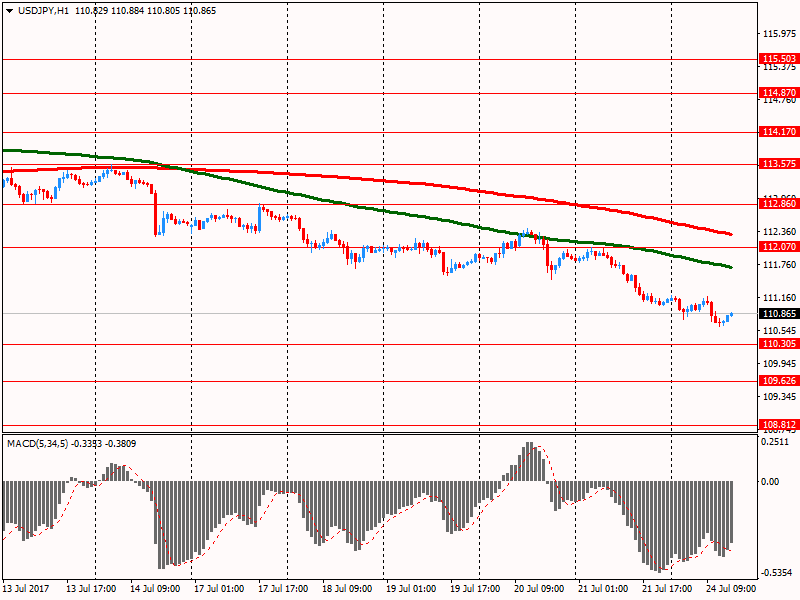Viewport: 800px width, 600px height.
Task: Click the 0.00 MACD scale value
Action: point(770,482)
